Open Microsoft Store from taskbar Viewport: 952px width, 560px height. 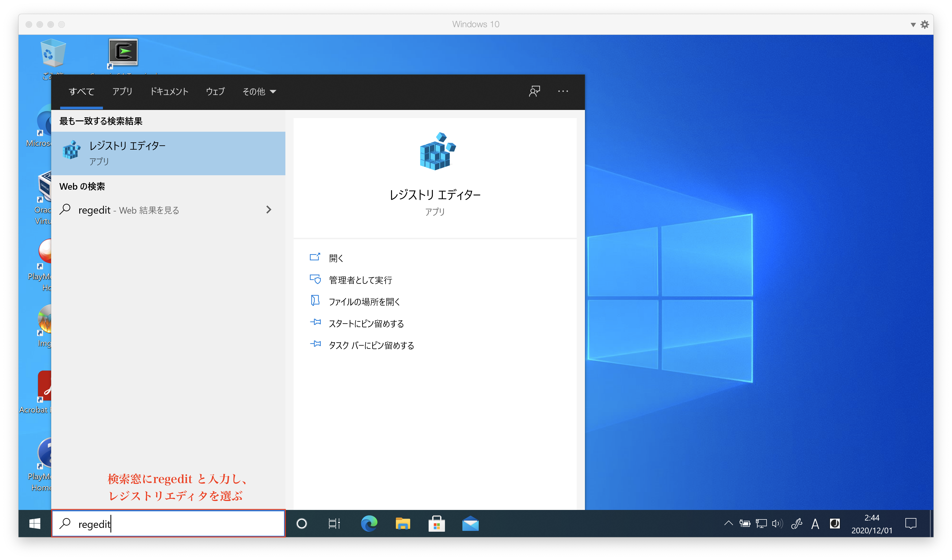436,523
